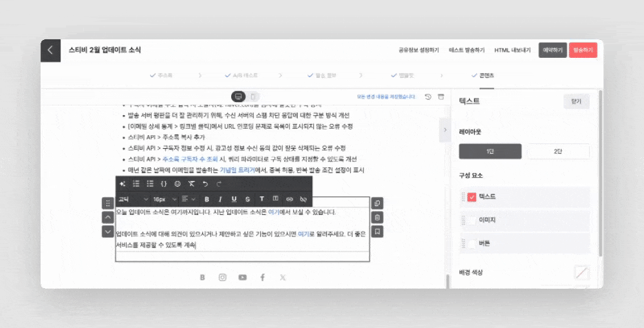Click the YouTube footer icon
Viewport: 644px width, 328px height.
[x=243, y=278]
